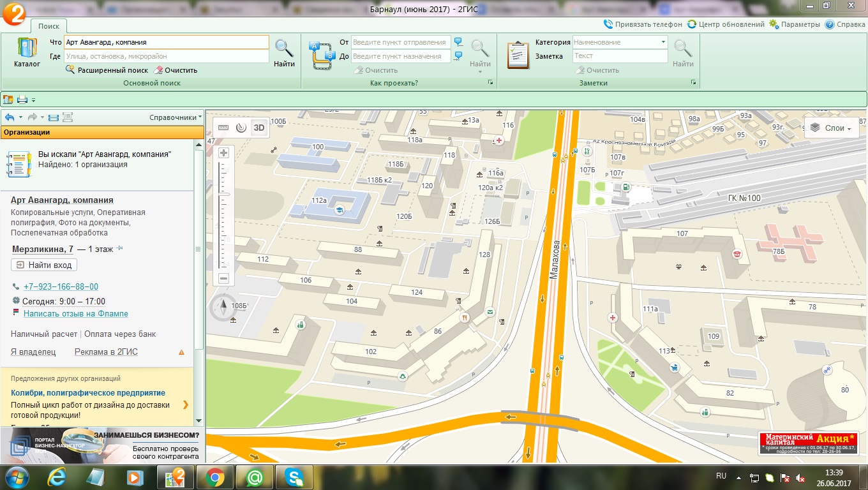Image resolution: width=868 pixels, height=490 pixels.
Task: Open Google Chrome from taskbar
Action: click(214, 477)
